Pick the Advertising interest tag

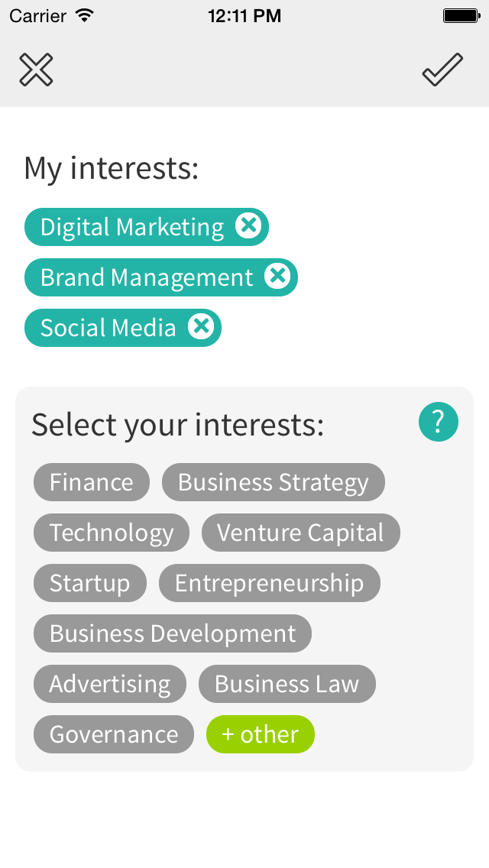pos(110,684)
